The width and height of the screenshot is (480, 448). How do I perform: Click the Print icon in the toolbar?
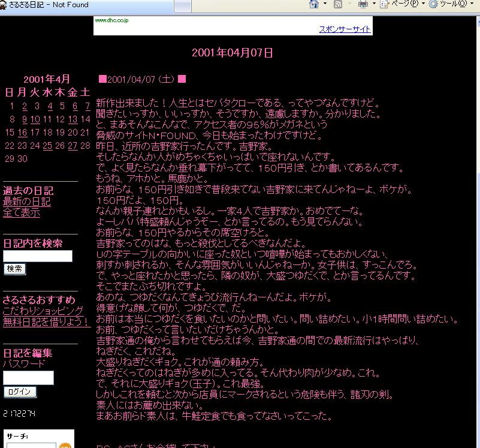[x=363, y=4]
